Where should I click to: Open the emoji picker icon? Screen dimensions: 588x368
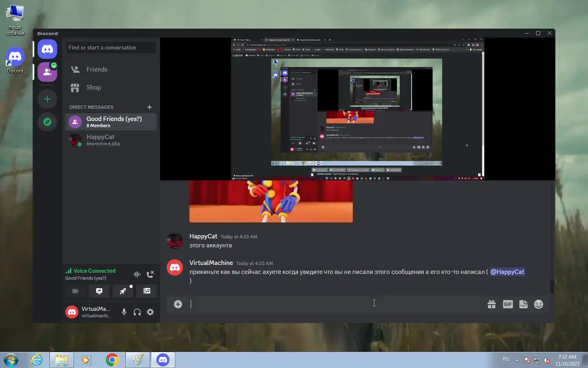coord(539,304)
